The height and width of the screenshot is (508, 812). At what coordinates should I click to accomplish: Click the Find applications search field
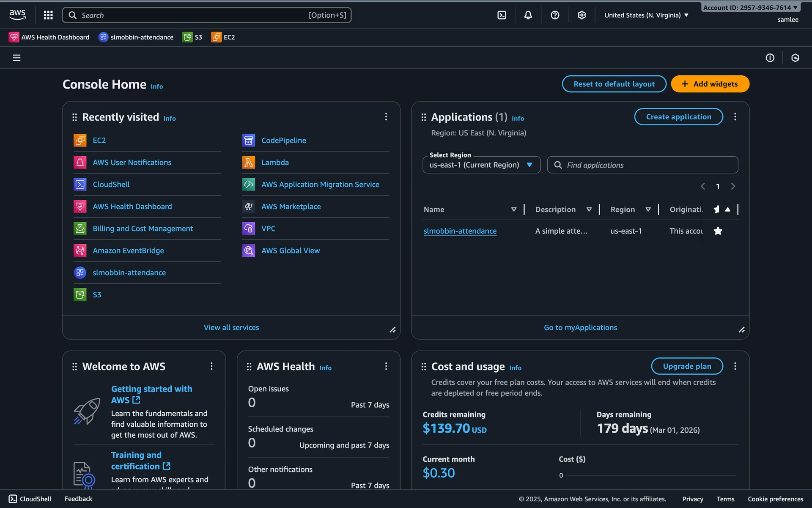click(x=643, y=165)
